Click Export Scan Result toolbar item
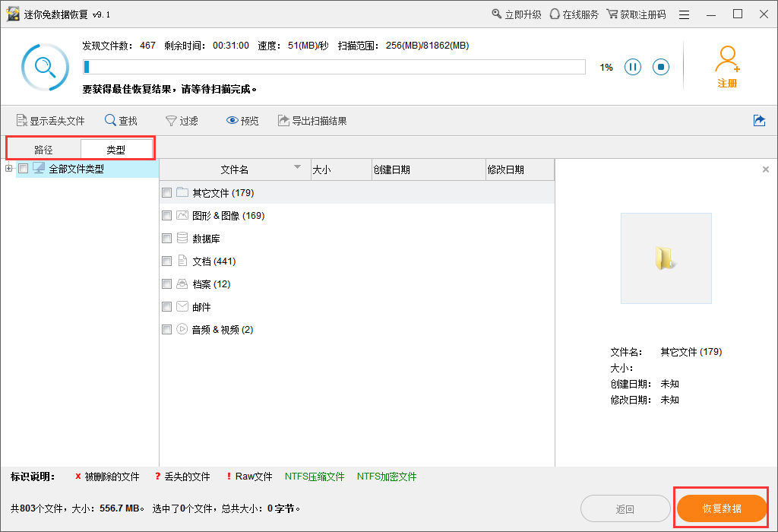The width and height of the screenshot is (778, 532). click(312, 121)
